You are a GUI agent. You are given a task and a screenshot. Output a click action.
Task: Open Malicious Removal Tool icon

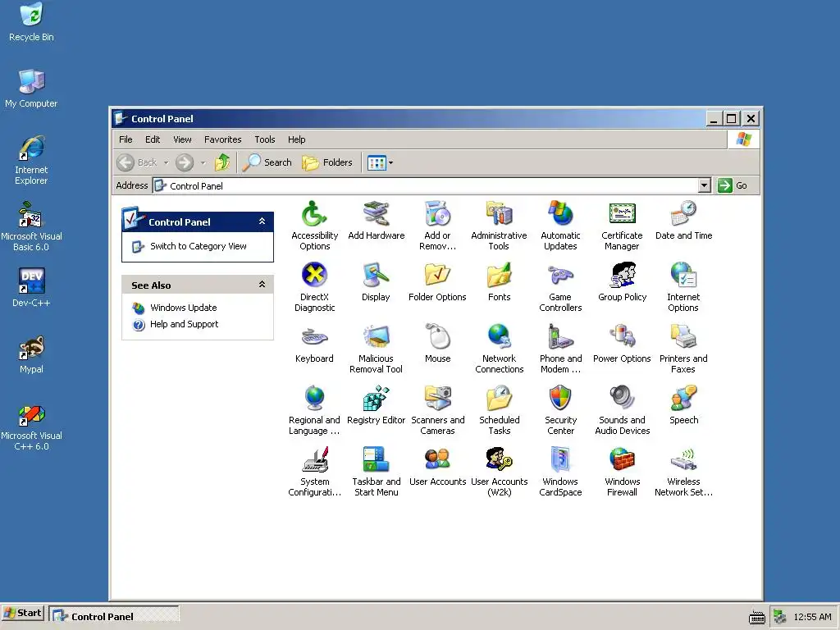[376, 337]
